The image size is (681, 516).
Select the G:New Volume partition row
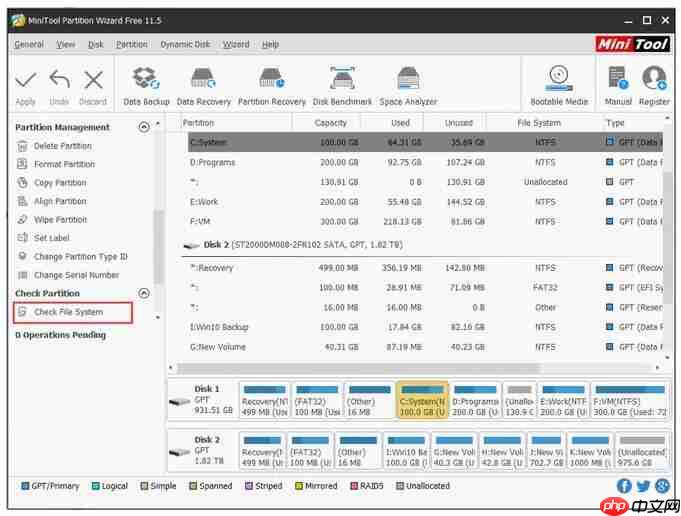(x=425, y=347)
